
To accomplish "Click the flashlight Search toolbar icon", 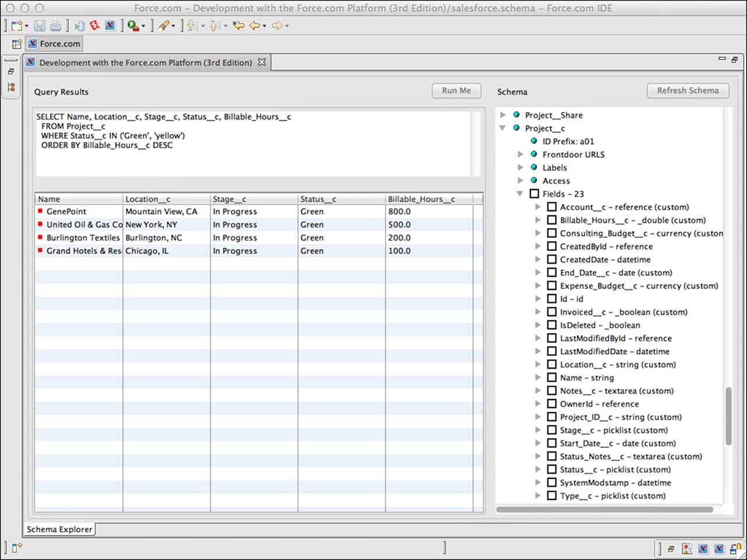I will pos(164,26).
